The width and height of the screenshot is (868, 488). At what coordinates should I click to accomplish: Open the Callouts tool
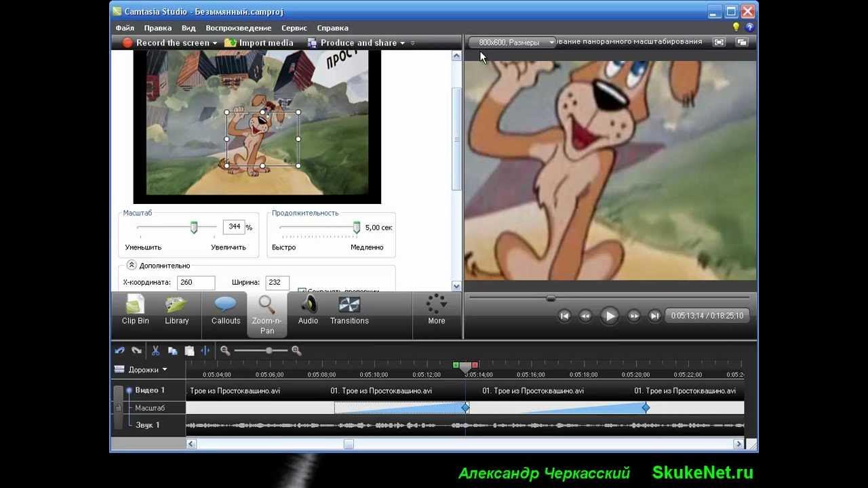tap(226, 310)
